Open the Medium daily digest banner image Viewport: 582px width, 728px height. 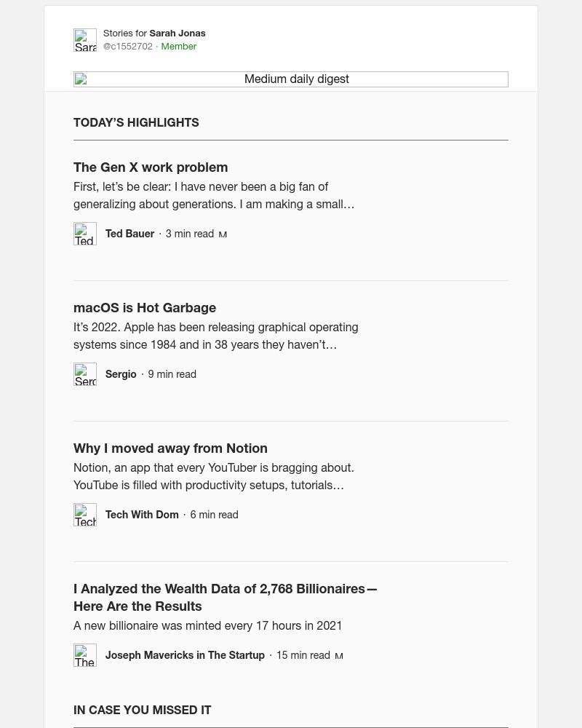pyautogui.click(x=291, y=79)
